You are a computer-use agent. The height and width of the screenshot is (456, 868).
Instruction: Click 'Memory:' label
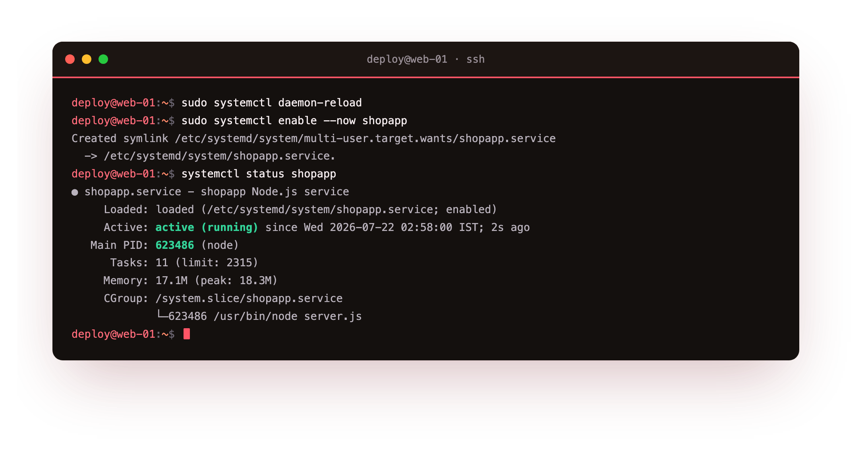tap(126, 281)
